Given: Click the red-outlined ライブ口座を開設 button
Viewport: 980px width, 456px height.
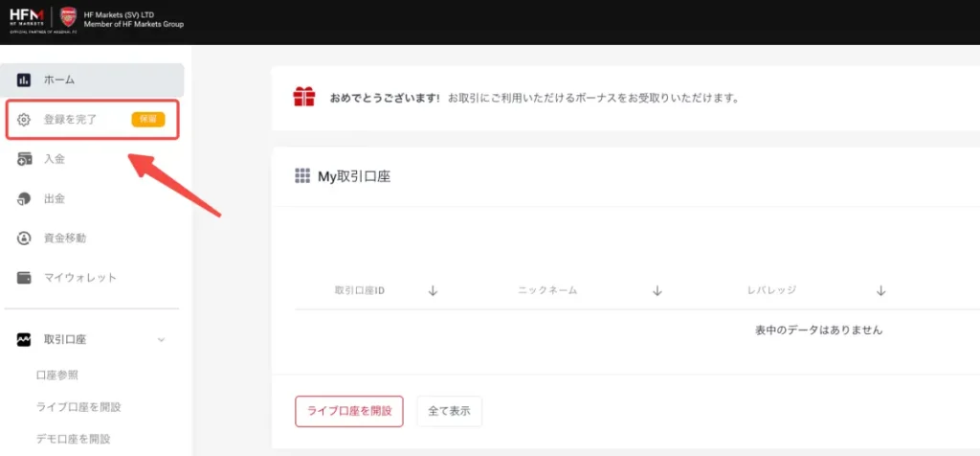Looking at the screenshot, I should [x=349, y=411].
